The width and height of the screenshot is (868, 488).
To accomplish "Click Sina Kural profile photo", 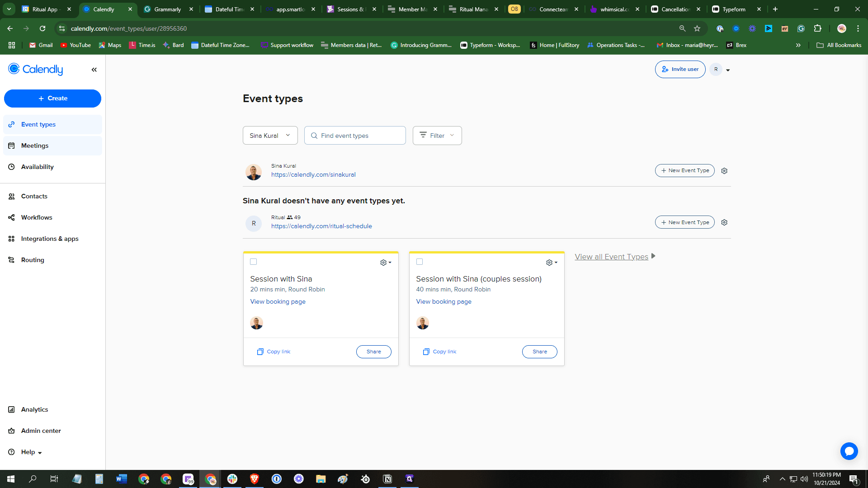I will [253, 172].
